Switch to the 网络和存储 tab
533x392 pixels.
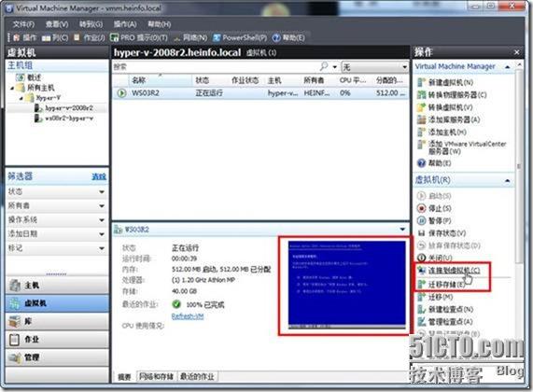[x=156, y=376]
